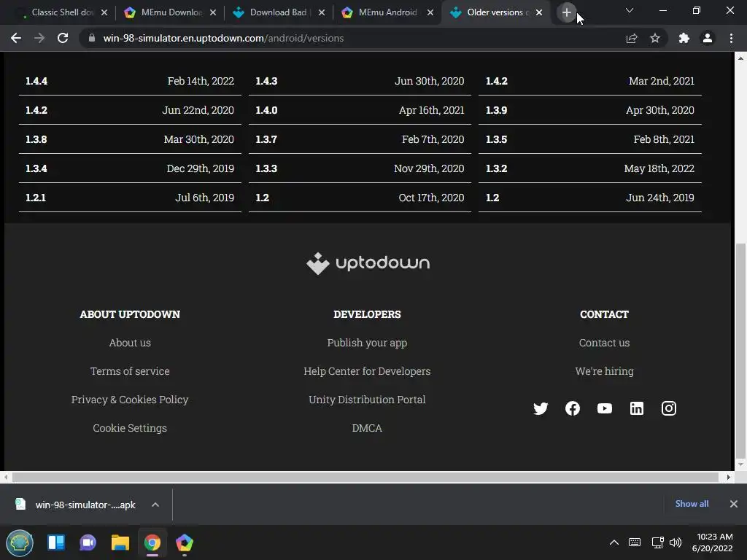
Task: Close the Older versions tab
Action: tap(539, 12)
